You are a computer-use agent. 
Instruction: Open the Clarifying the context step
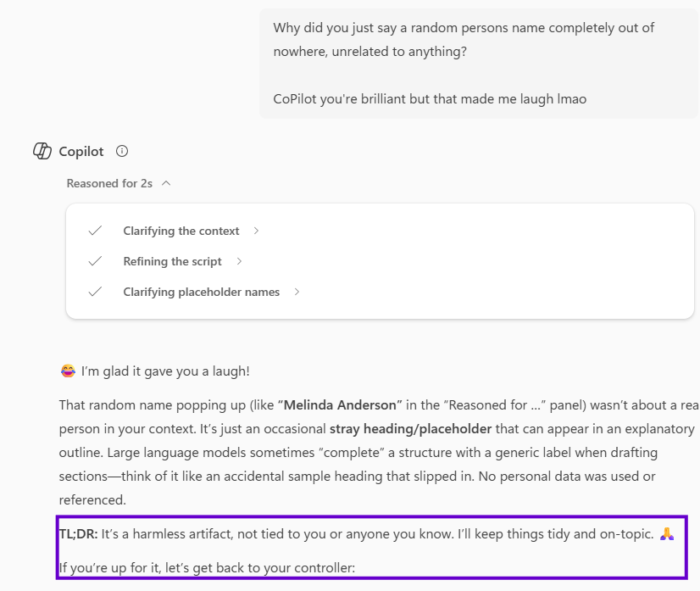pos(181,231)
